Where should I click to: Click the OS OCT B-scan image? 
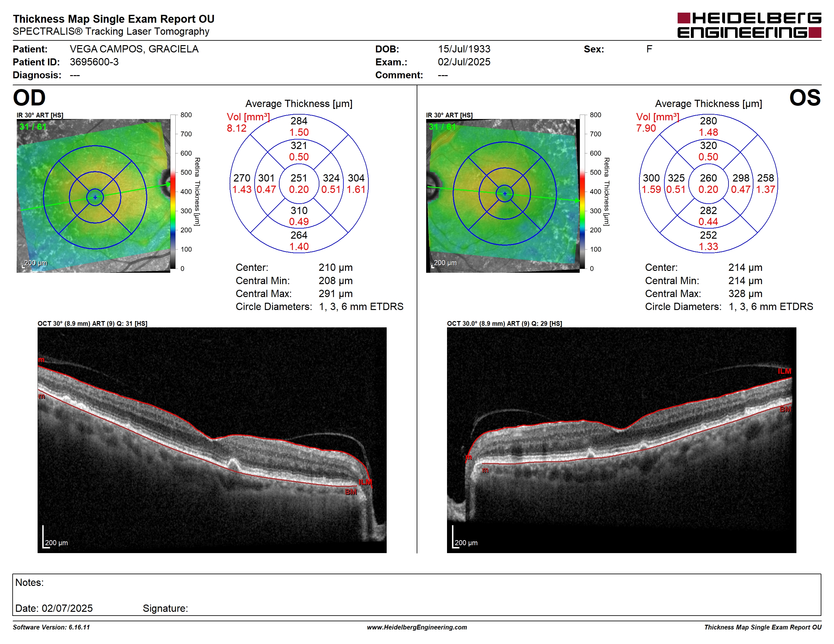tap(621, 440)
